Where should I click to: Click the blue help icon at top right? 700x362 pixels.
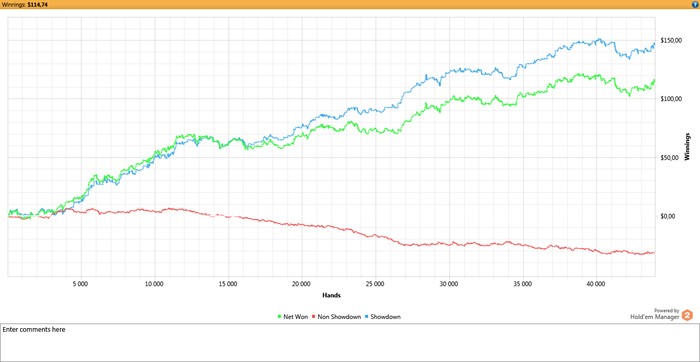tap(696, 4)
